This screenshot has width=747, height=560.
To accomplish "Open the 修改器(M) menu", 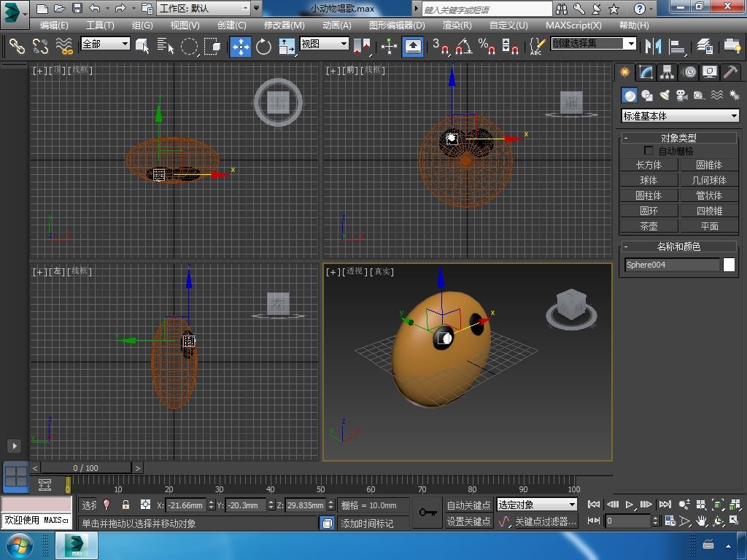I will point(284,25).
